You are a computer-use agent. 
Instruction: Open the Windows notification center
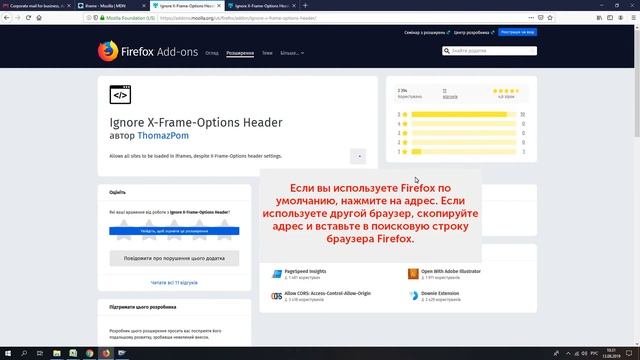click(629, 353)
